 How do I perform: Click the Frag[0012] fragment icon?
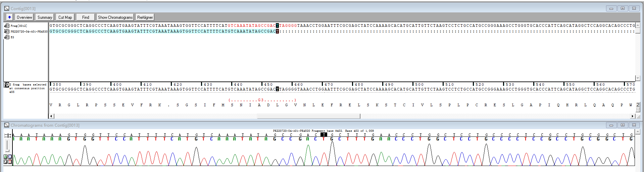click(7, 25)
